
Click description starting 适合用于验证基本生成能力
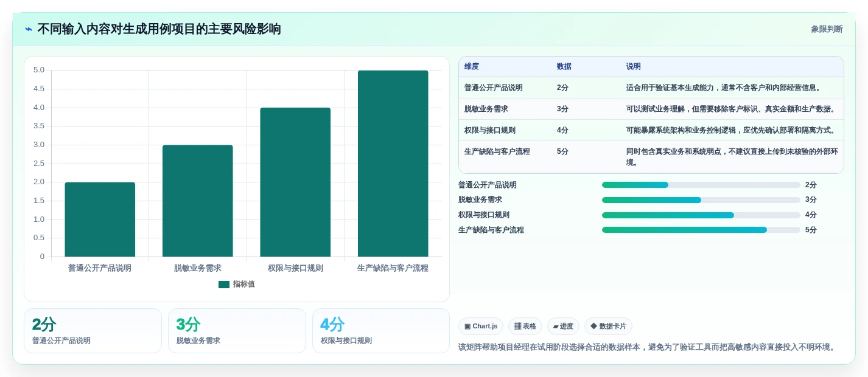point(725,88)
